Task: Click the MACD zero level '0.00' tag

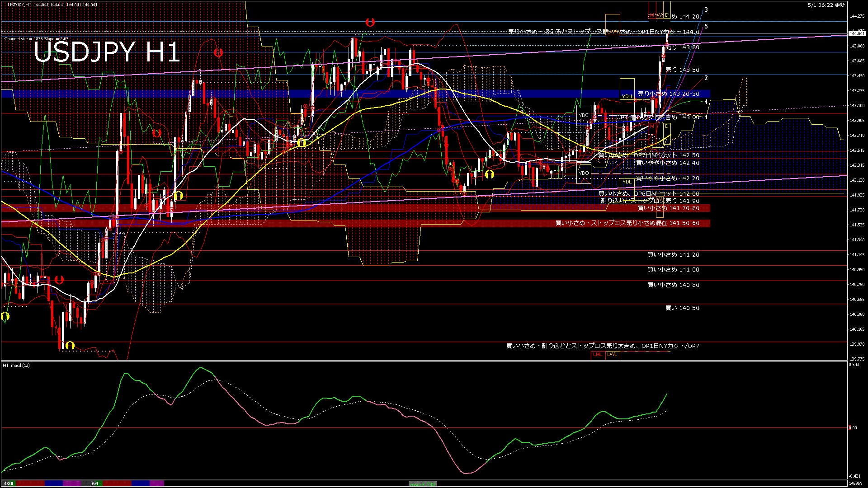Action: point(852,427)
